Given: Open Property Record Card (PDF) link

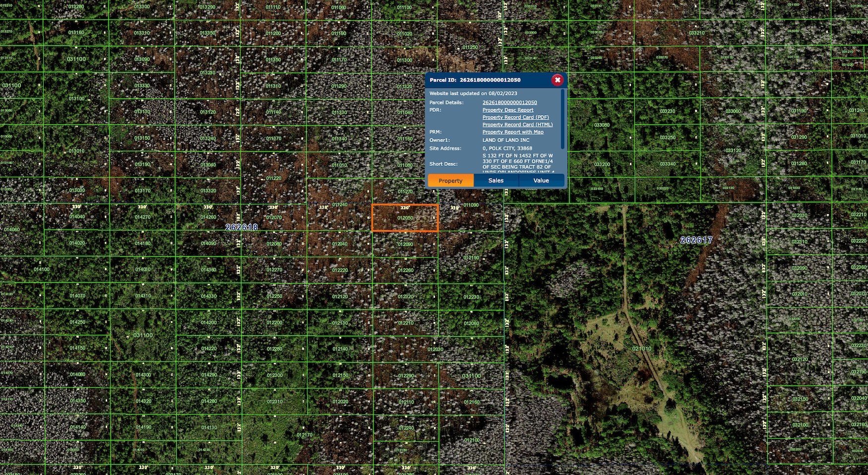Looking at the screenshot, I should (515, 118).
